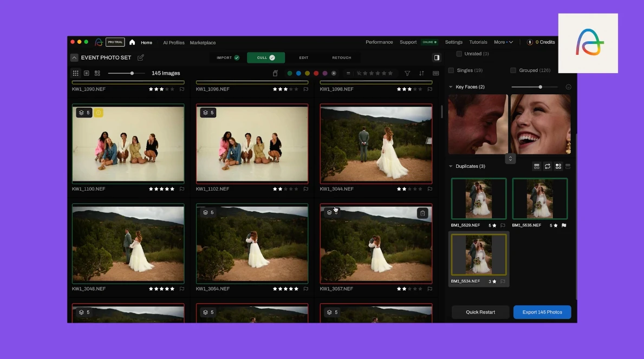Image resolution: width=644 pixels, height=359 pixels.
Task: Select the KW1_3048.NEF thumbnail
Action: 128,244
